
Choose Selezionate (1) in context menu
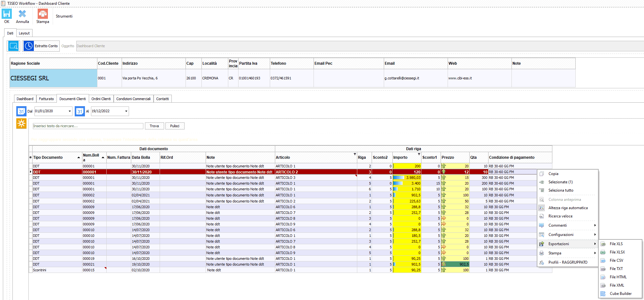560,182
